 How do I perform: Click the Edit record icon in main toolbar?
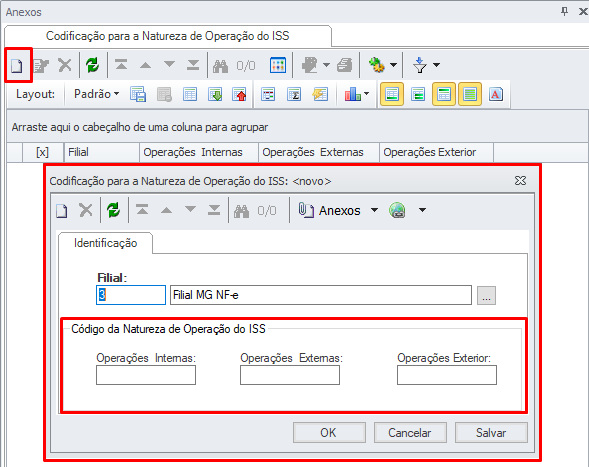coord(41,66)
